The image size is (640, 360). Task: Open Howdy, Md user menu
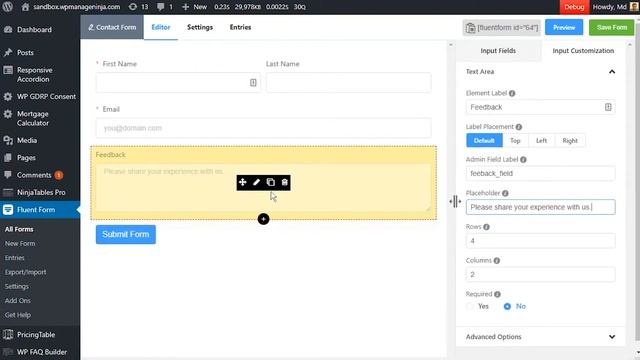tap(616, 7)
